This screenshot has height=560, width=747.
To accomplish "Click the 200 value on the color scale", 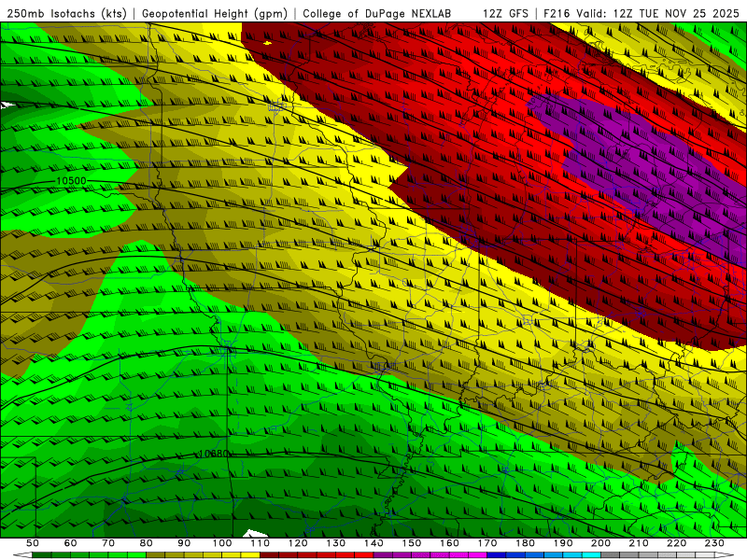I will click(600, 543).
